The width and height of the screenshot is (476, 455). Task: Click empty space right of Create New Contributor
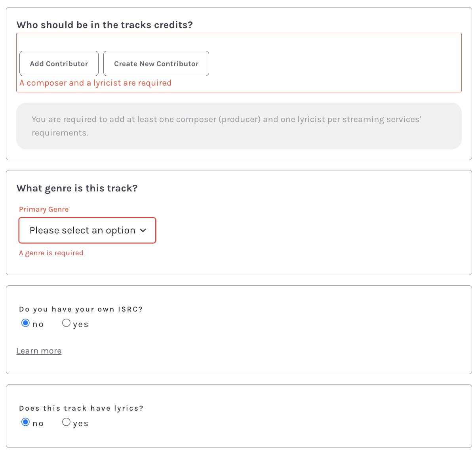[x=333, y=63]
